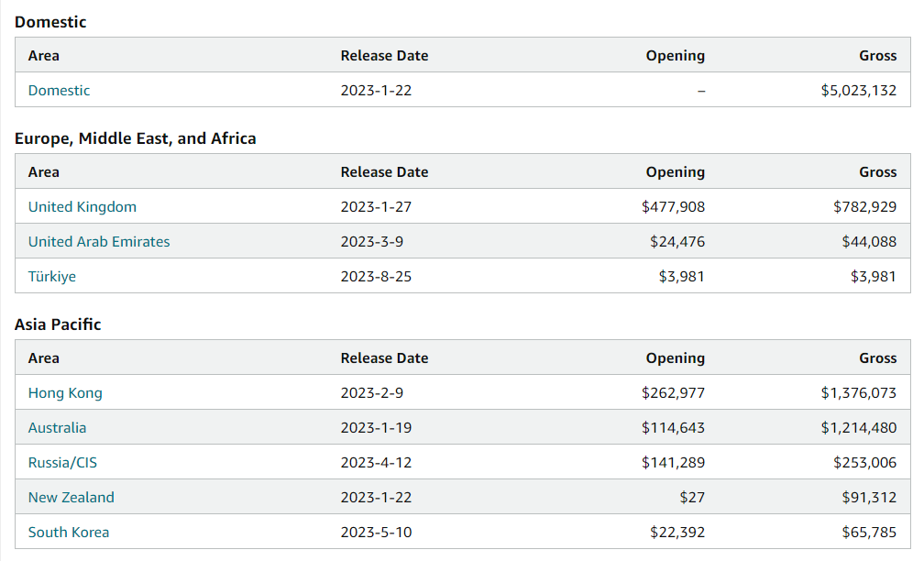Image resolution: width=924 pixels, height=561 pixels.
Task: Select the New Zealand link
Action: [71, 498]
